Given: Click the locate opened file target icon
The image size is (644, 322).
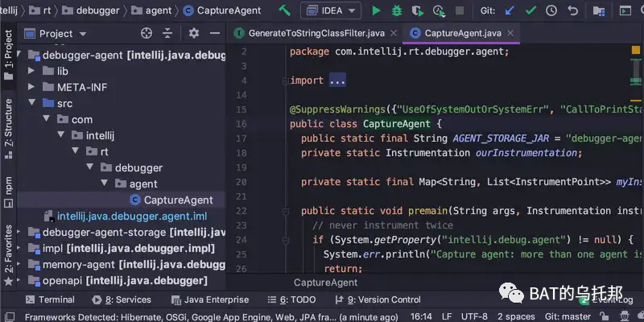Looking at the screenshot, I should tap(147, 34).
